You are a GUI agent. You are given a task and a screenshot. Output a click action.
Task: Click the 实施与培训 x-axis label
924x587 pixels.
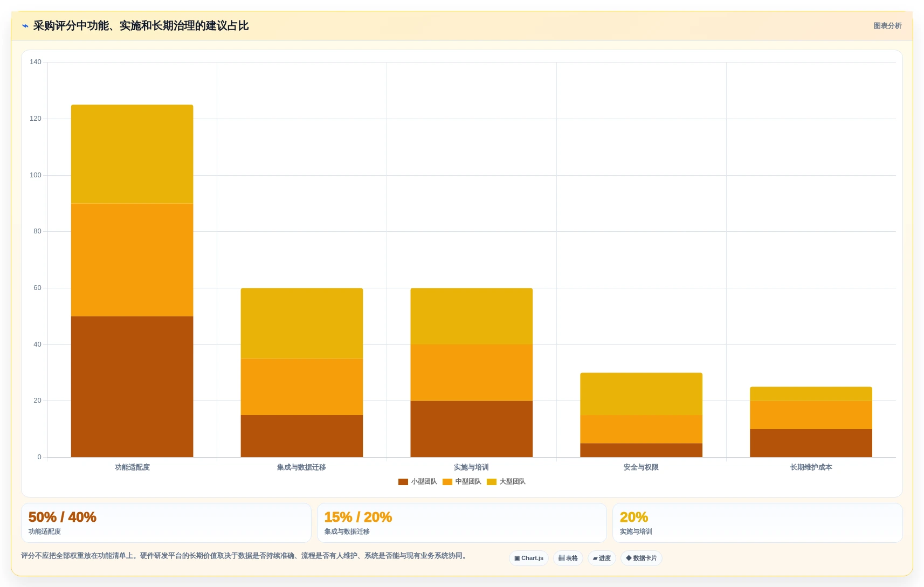pos(471,467)
